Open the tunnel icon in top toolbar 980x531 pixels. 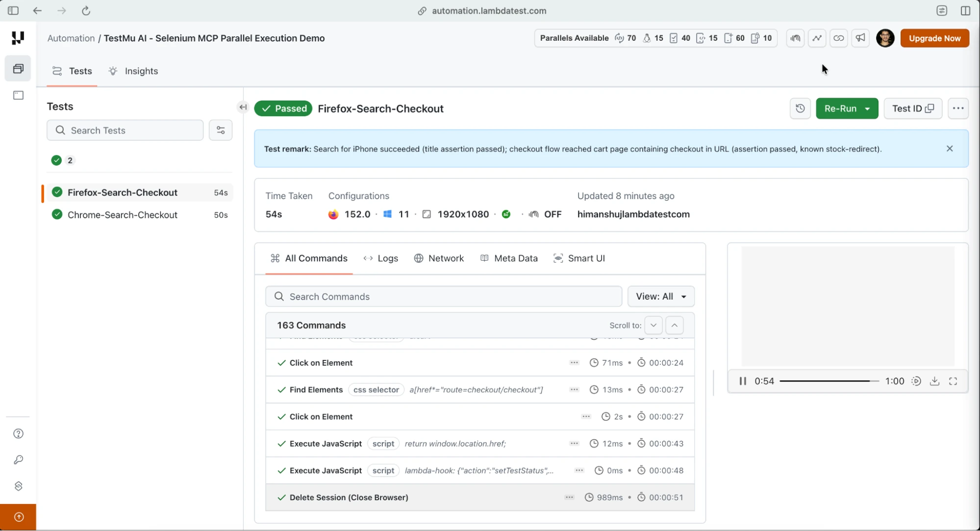click(795, 38)
